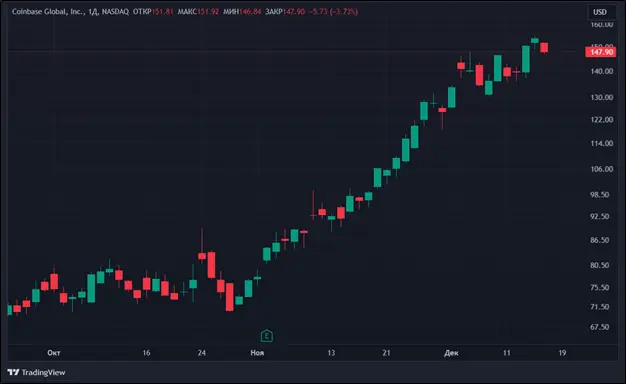Click the 122.00 price axis label

(x=602, y=119)
